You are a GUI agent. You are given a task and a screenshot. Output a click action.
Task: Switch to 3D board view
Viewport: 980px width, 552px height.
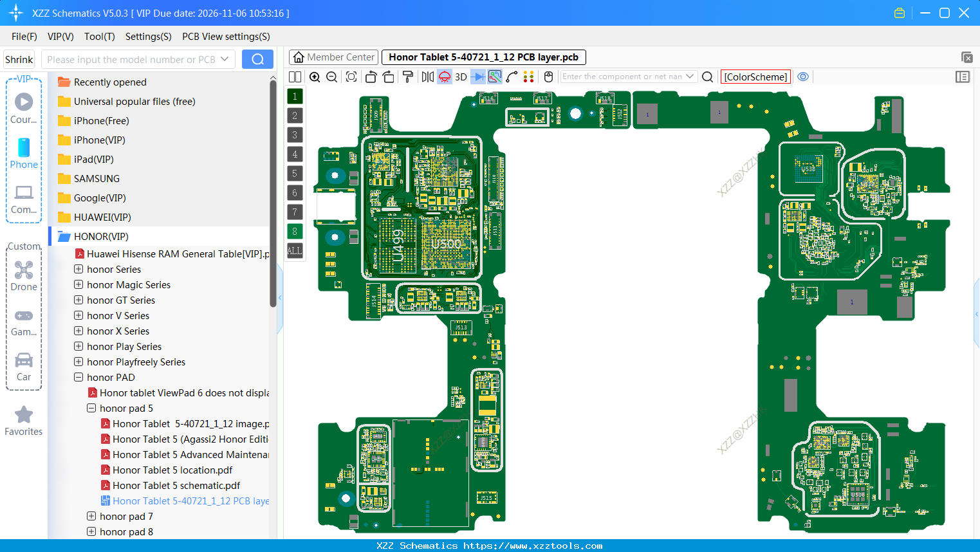pos(461,77)
